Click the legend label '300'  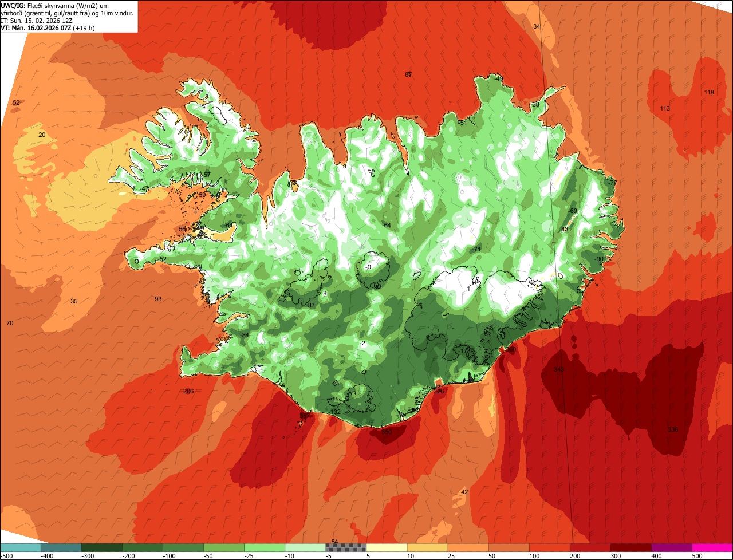pos(616,556)
